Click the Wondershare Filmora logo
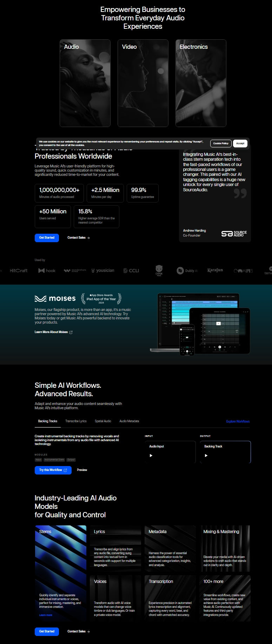The image size is (272, 644). click(75, 271)
